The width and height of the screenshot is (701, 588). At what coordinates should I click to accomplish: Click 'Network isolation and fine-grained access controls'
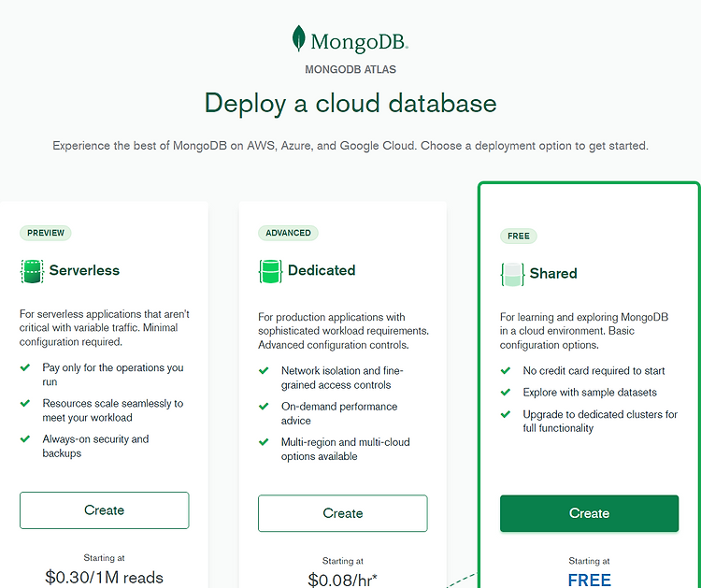[x=342, y=378]
